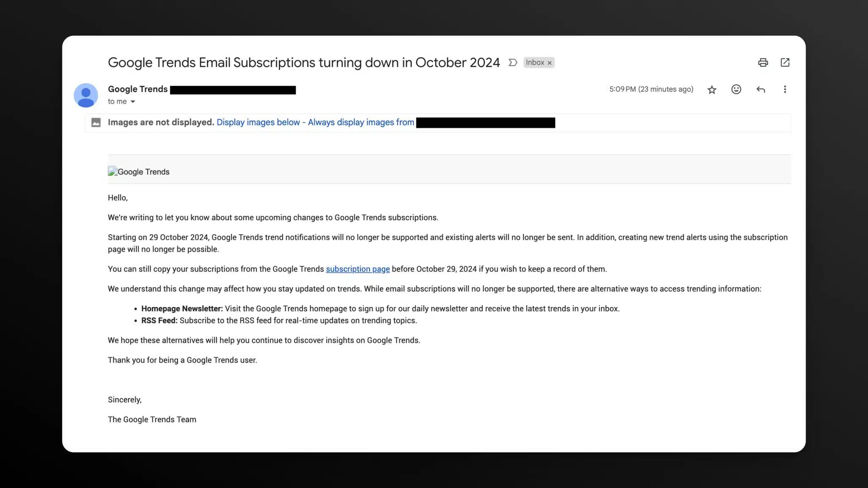Star the Google Trends email

[712, 89]
